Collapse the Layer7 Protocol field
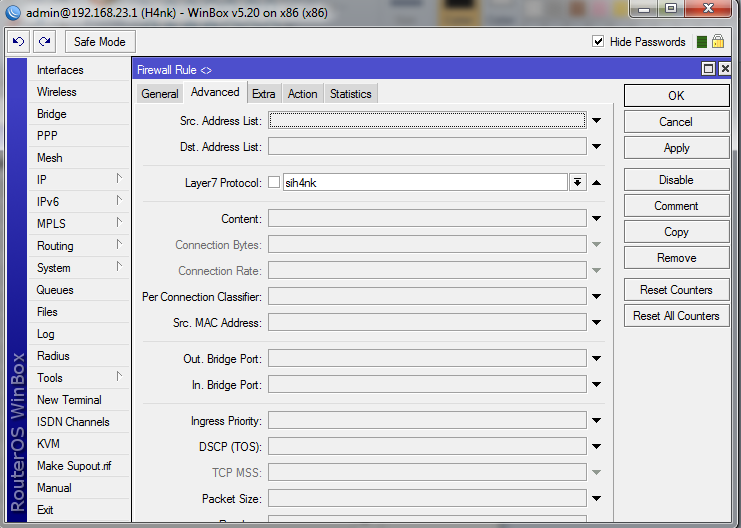The height and width of the screenshot is (528, 741). pos(596,182)
